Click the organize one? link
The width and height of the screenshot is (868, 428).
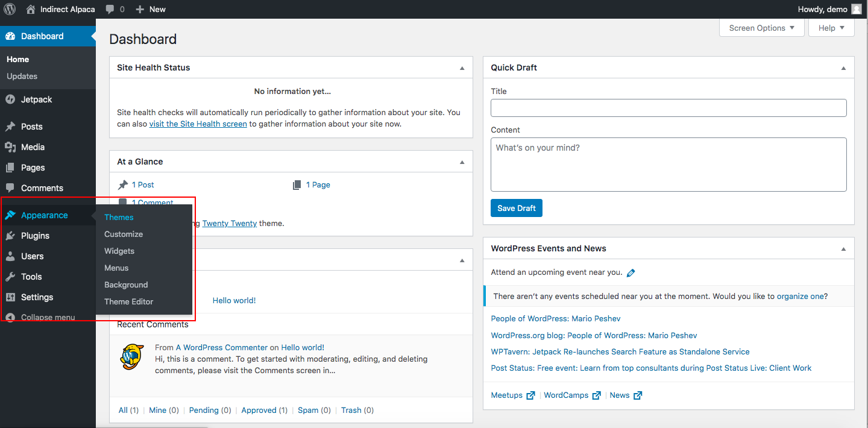[802, 296]
